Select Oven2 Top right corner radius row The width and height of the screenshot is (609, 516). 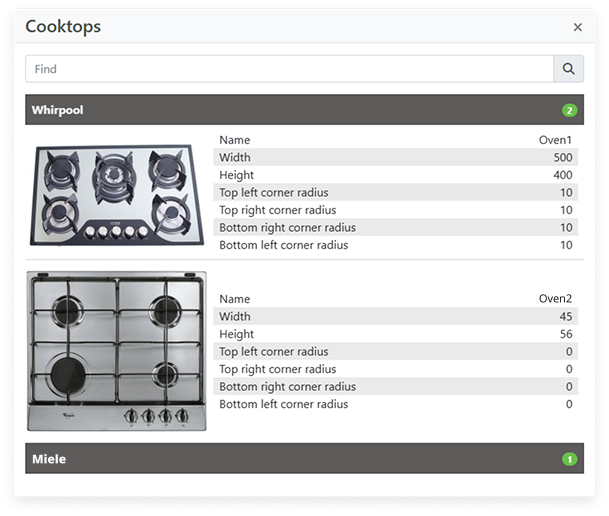tap(395, 369)
